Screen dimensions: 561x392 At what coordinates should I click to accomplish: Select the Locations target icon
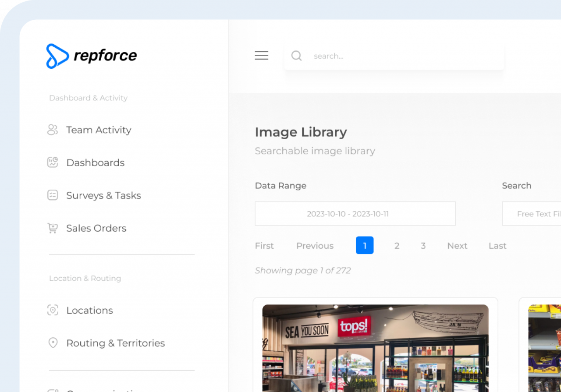[53, 310]
